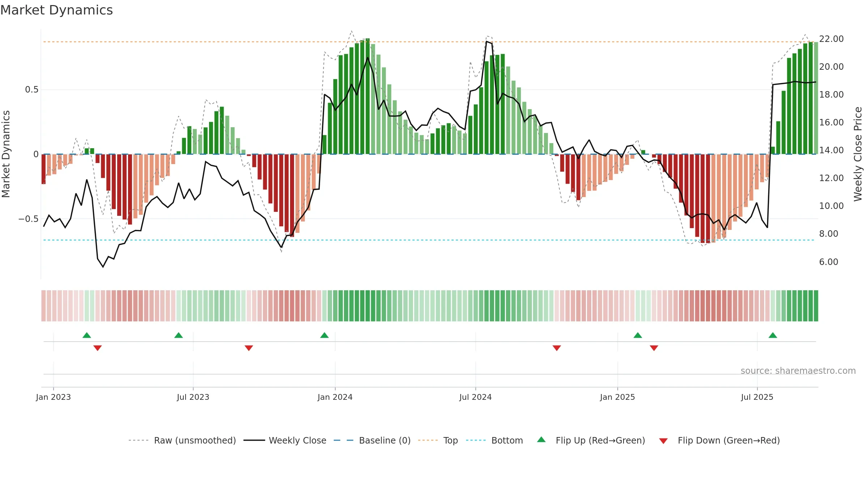
Task: Click the green Flip Up triangle icon in legend
Action: click(541, 440)
